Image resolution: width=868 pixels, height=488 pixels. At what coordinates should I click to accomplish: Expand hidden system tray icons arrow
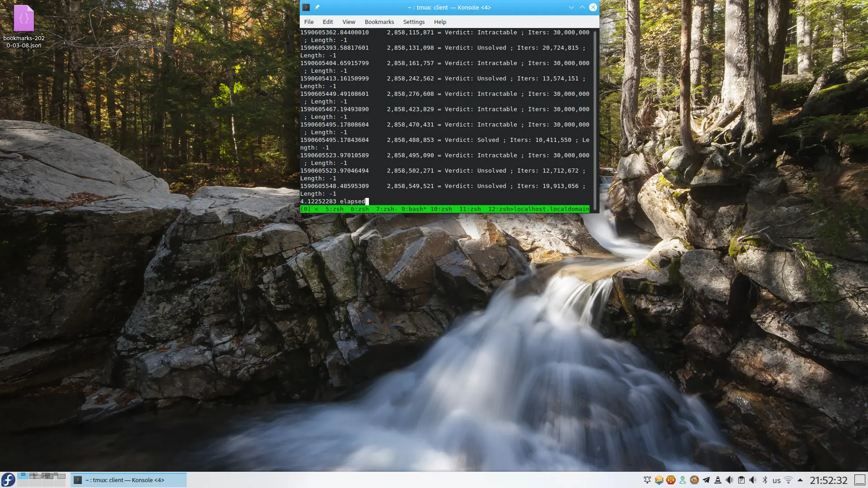[x=800, y=480]
